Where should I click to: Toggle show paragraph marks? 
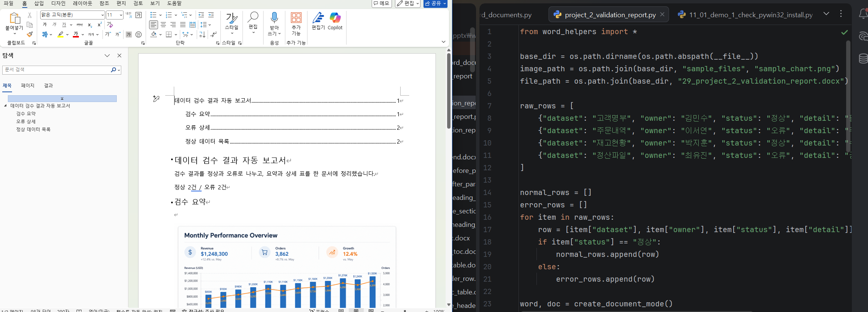214,34
